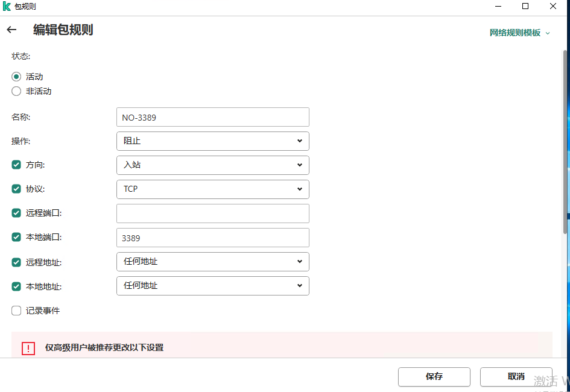
Task: Toggle the 远程端口 checkbox
Action: pos(16,213)
